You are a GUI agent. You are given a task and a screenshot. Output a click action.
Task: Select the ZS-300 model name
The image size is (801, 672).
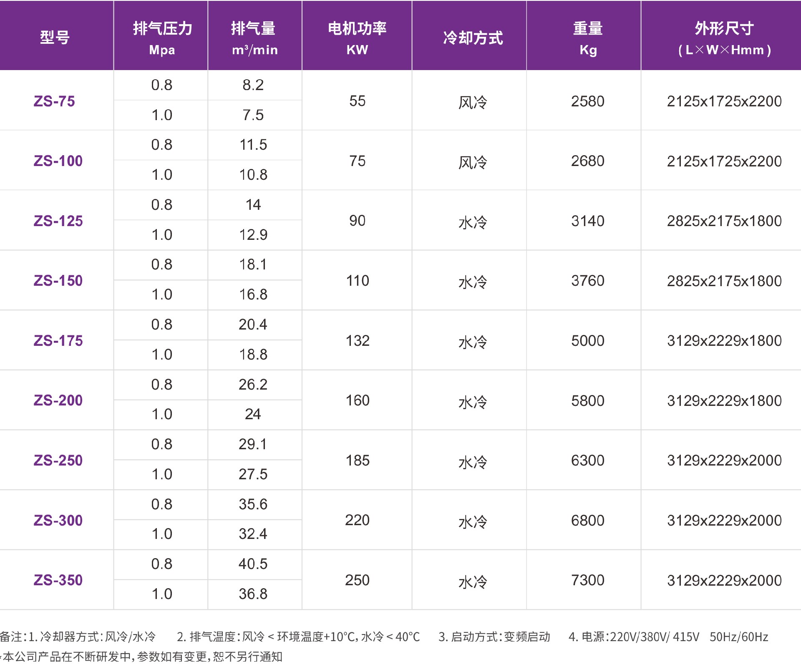(x=58, y=521)
